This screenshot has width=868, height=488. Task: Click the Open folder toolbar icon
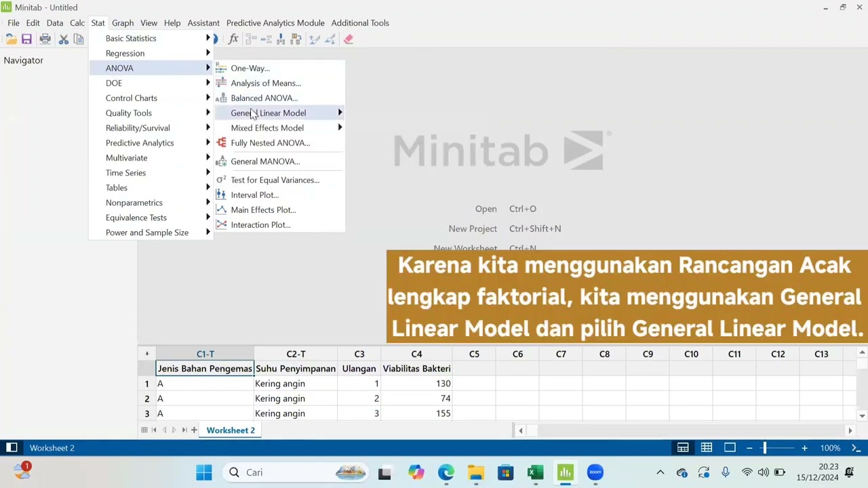tap(12, 39)
